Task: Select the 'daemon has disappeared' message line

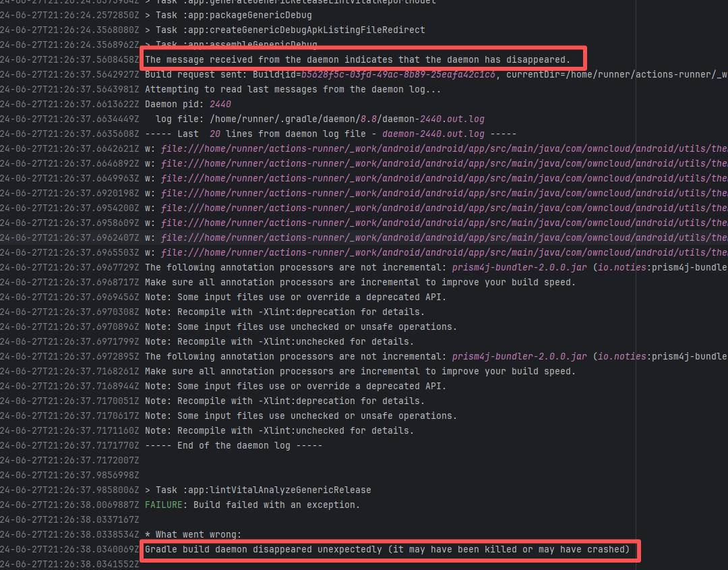Action: pos(357,59)
